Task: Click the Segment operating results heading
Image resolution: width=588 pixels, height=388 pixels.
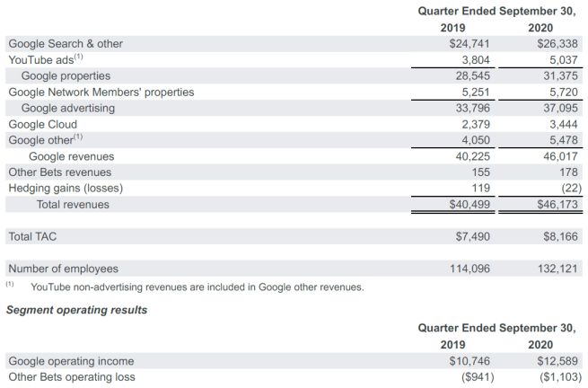Action: click(x=77, y=310)
